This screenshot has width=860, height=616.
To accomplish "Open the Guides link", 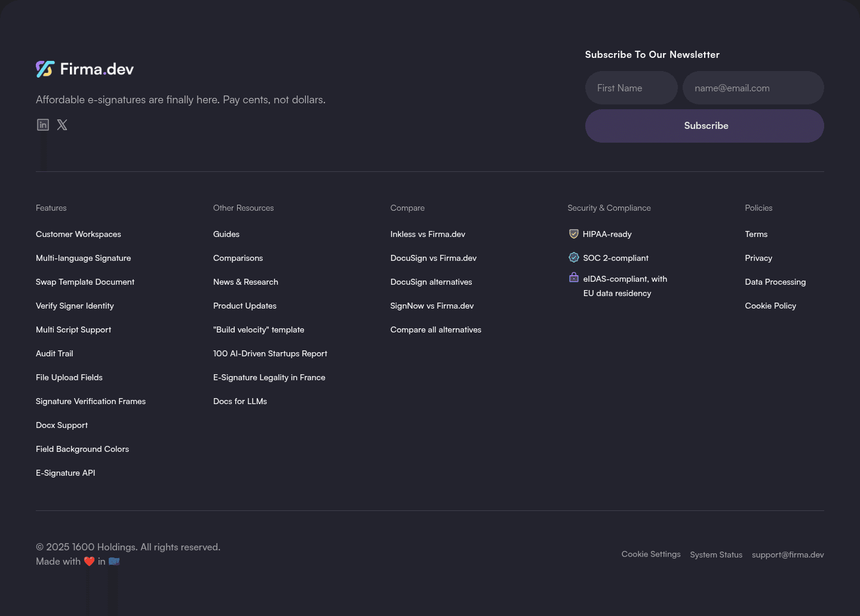I will (x=226, y=234).
